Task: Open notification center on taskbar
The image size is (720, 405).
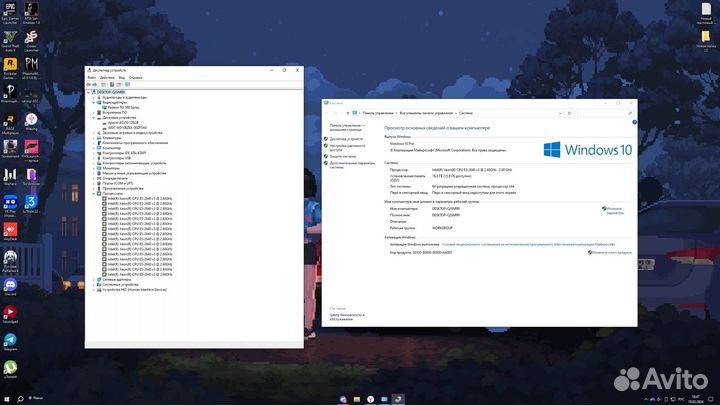Action: (711, 399)
